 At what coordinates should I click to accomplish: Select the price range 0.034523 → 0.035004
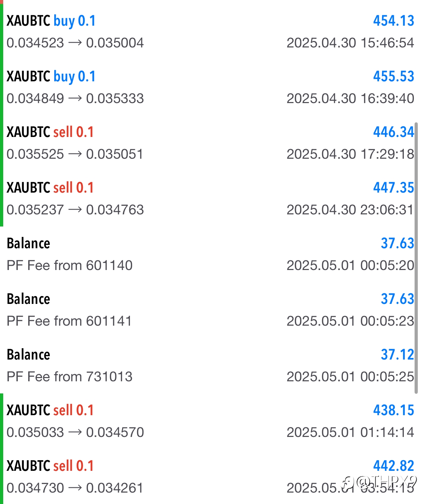coord(75,43)
